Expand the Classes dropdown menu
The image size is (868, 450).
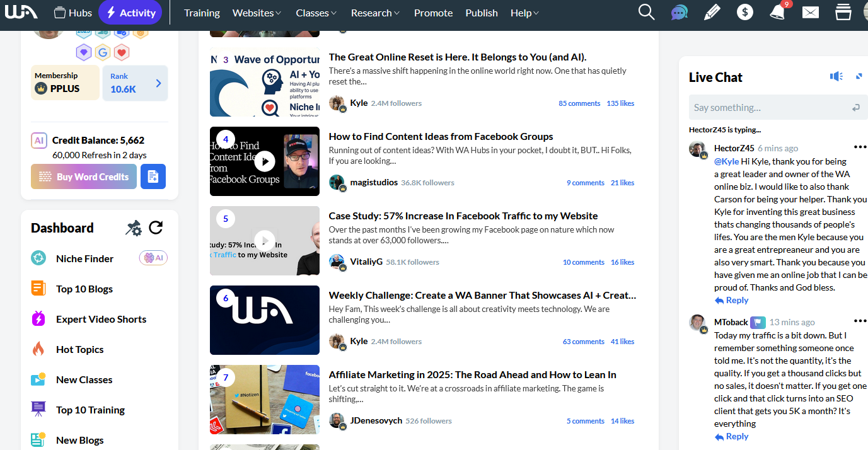pyautogui.click(x=316, y=13)
